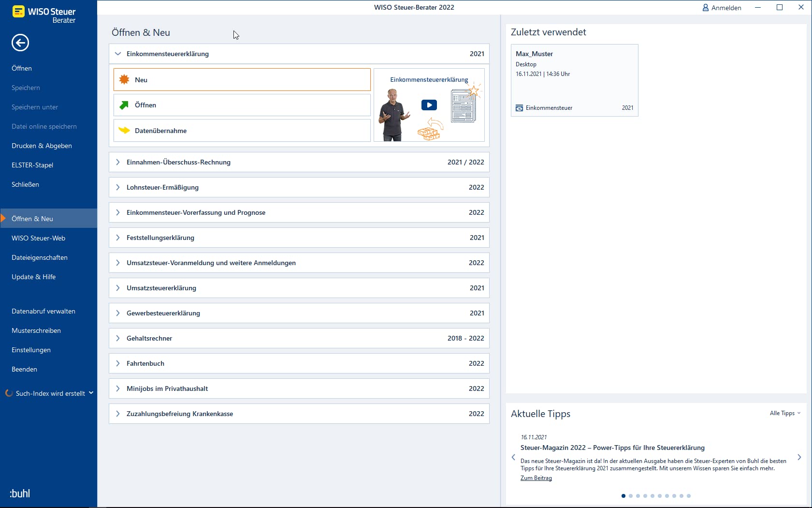Expand Einkommensteuer-Vorerfassung und Prognose

tap(118, 212)
